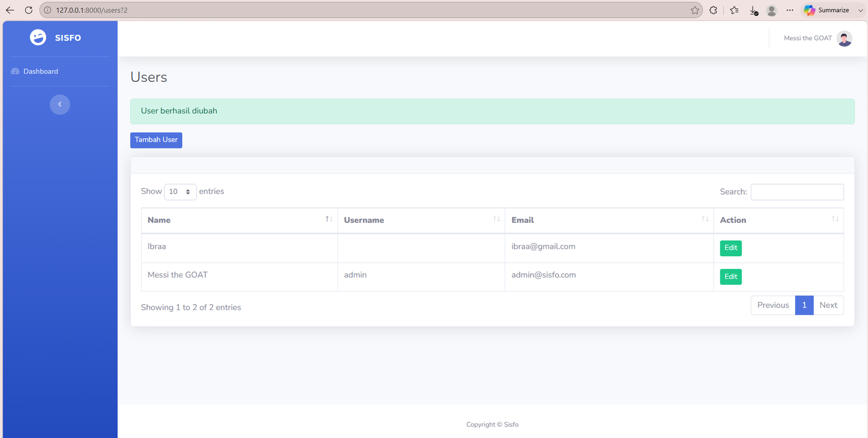Click the Showing 1 to 2 of 2 entries text
The height and width of the screenshot is (438, 868).
tap(191, 307)
